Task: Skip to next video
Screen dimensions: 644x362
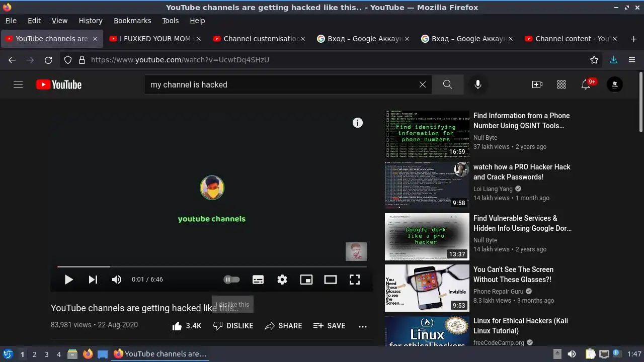Action: [93, 280]
